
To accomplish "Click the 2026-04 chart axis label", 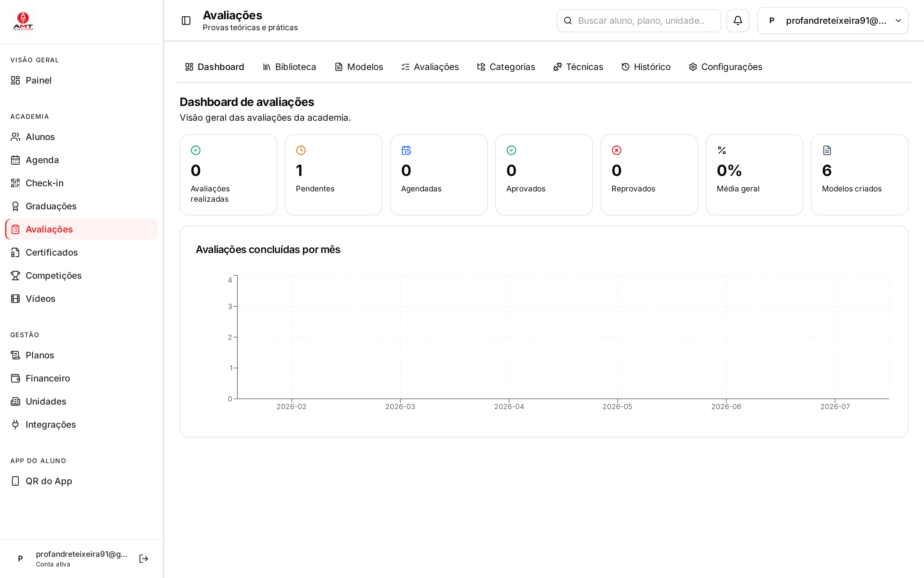I will (509, 407).
